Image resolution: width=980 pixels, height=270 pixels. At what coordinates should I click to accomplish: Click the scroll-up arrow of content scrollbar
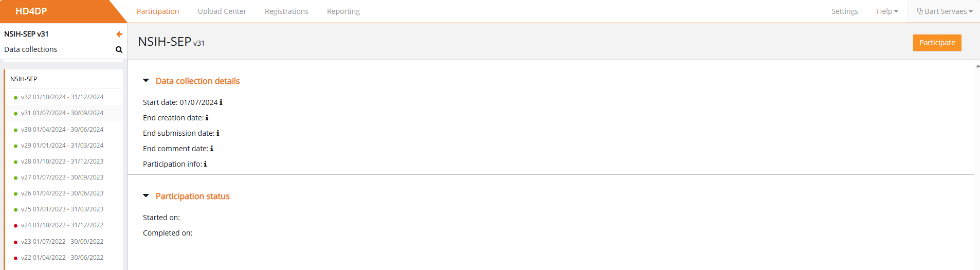[977, 66]
